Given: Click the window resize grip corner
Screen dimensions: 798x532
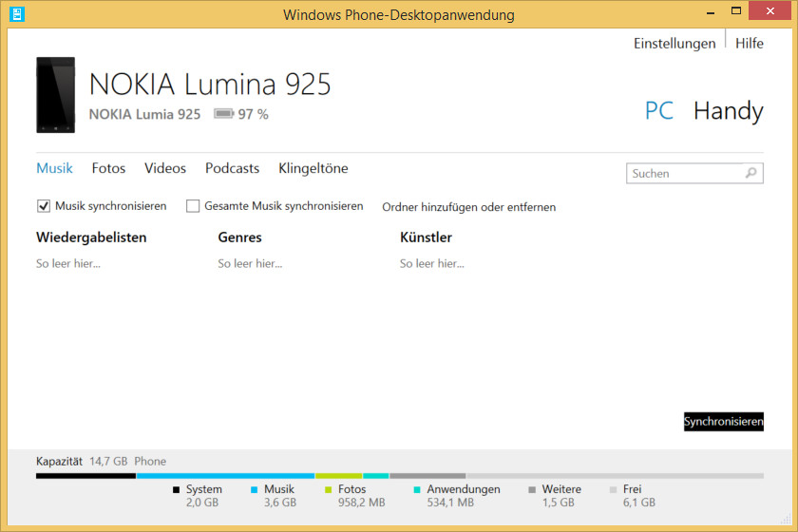Looking at the screenshot, I should click(x=785, y=519).
